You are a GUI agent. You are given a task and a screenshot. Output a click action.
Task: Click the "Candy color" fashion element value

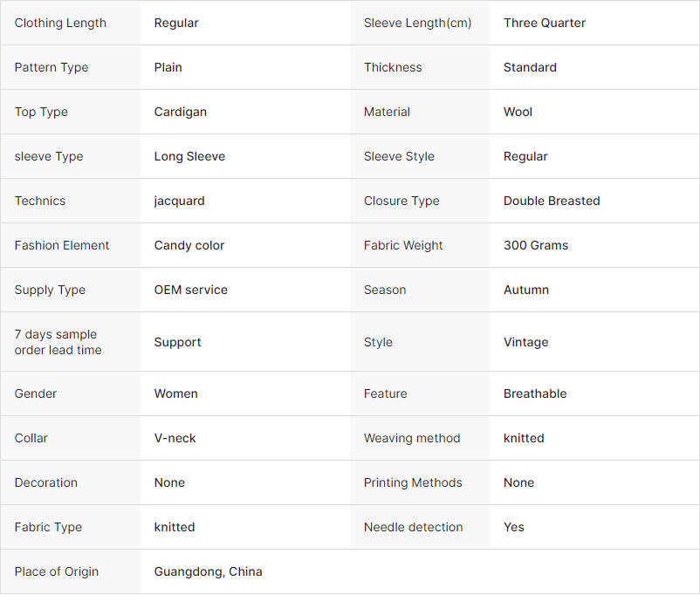(189, 245)
